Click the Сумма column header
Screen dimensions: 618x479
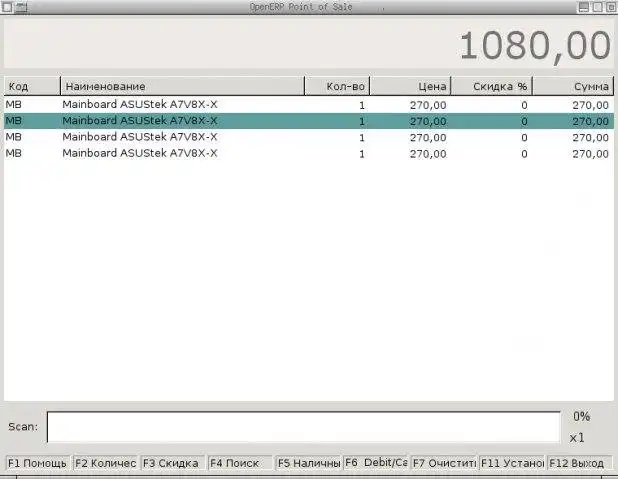tap(573, 86)
